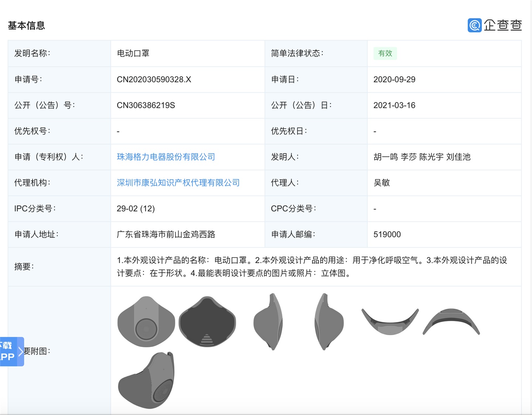Click the Qichacha blue logo icon
Image resolution: width=532 pixels, height=415 pixels.
(x=474, y=25)
